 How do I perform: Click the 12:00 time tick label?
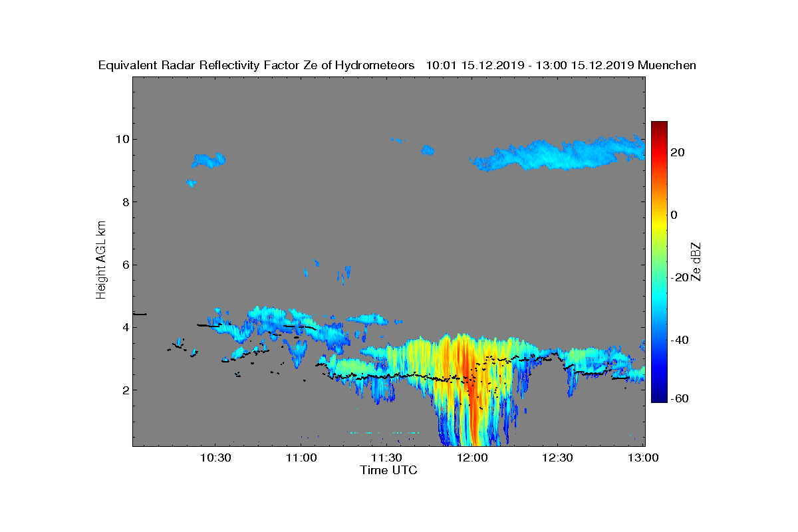point(471,458)
